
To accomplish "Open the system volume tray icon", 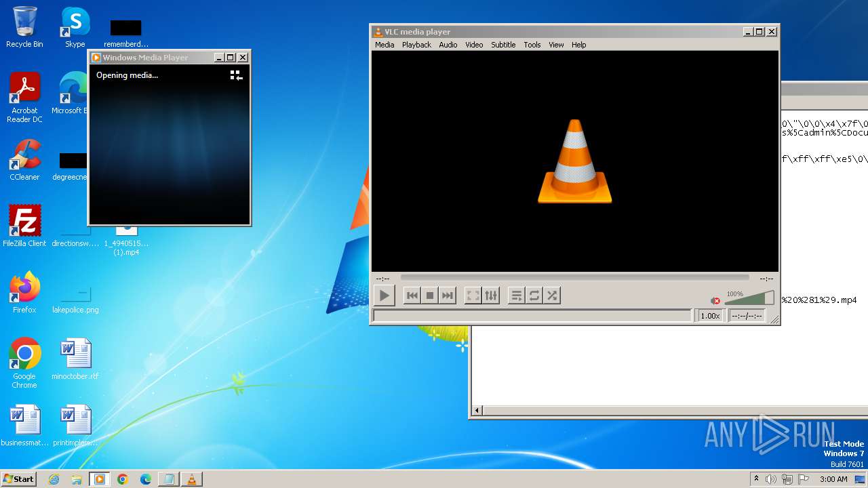I will click(771, 479).
